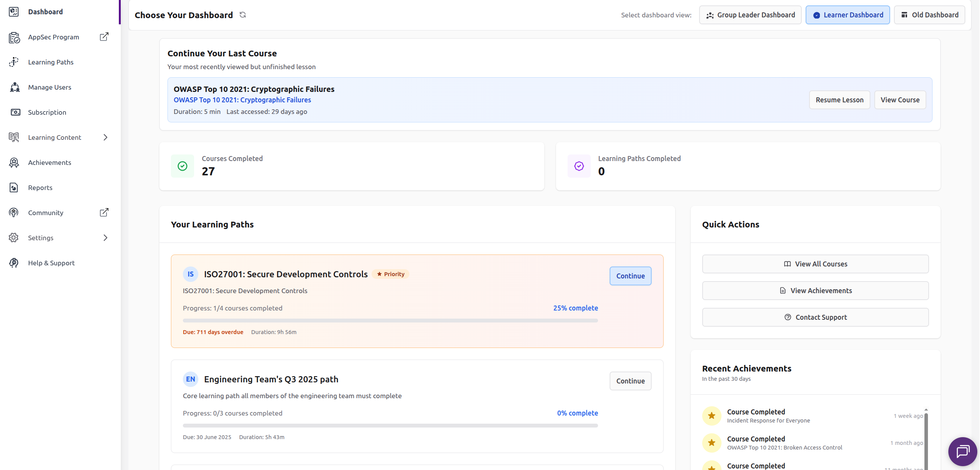Switch to Old Dashboard view
The width and height of the screenshot is (980, 470).
[929, 15]
